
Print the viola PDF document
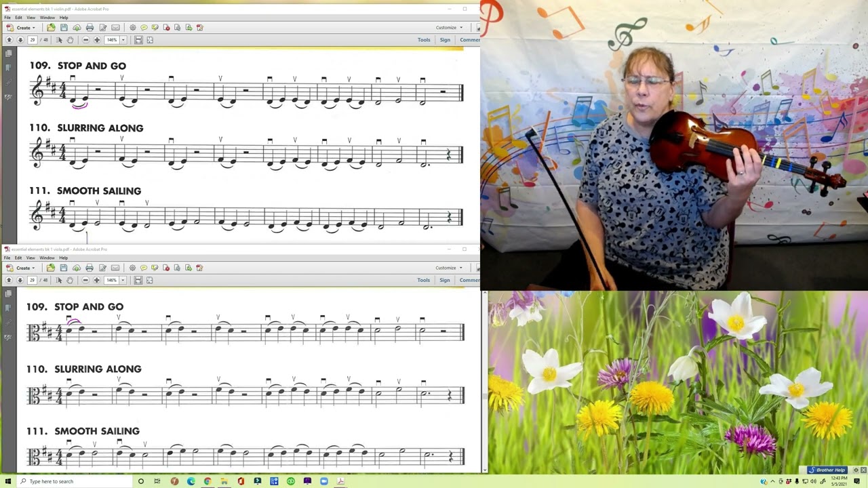coord(90,268)
